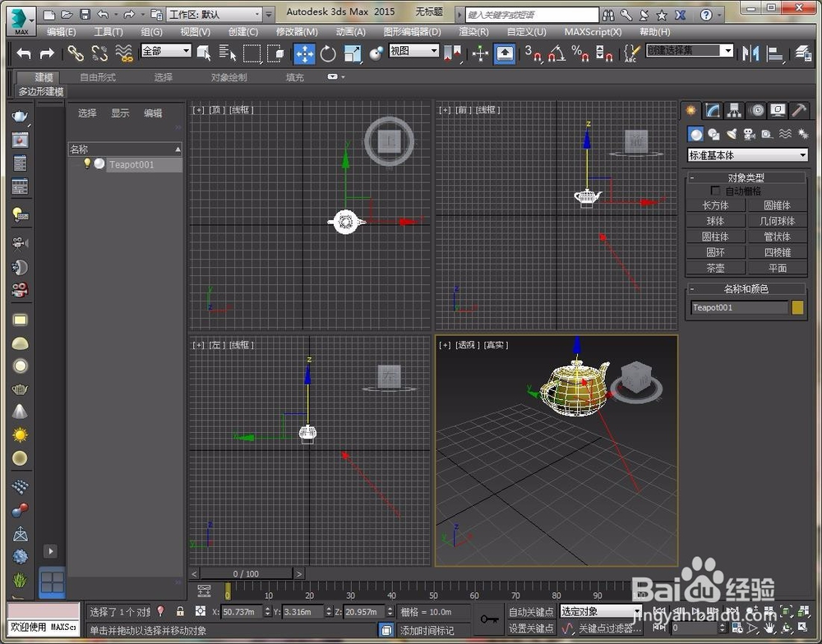Click the Teapot001 object name field

(740, 307)
